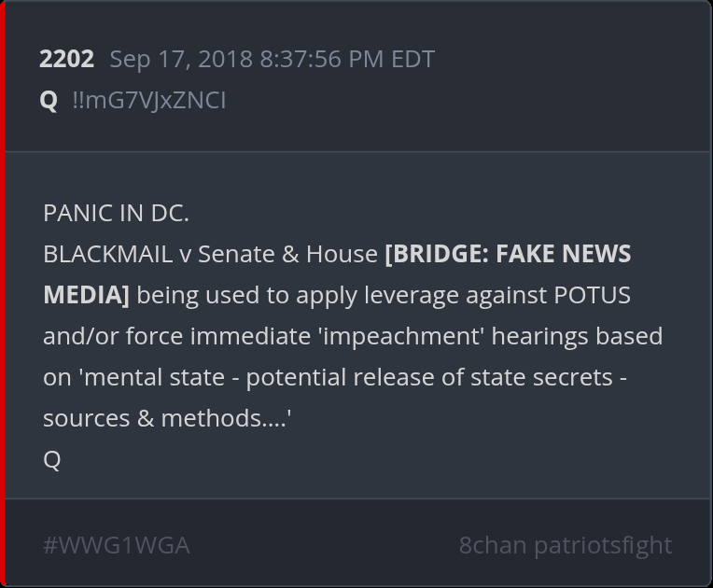This screenshot has height=588, width=713.
Task: Click the #WWG1WGA hashtag
Action: [116, 545]
